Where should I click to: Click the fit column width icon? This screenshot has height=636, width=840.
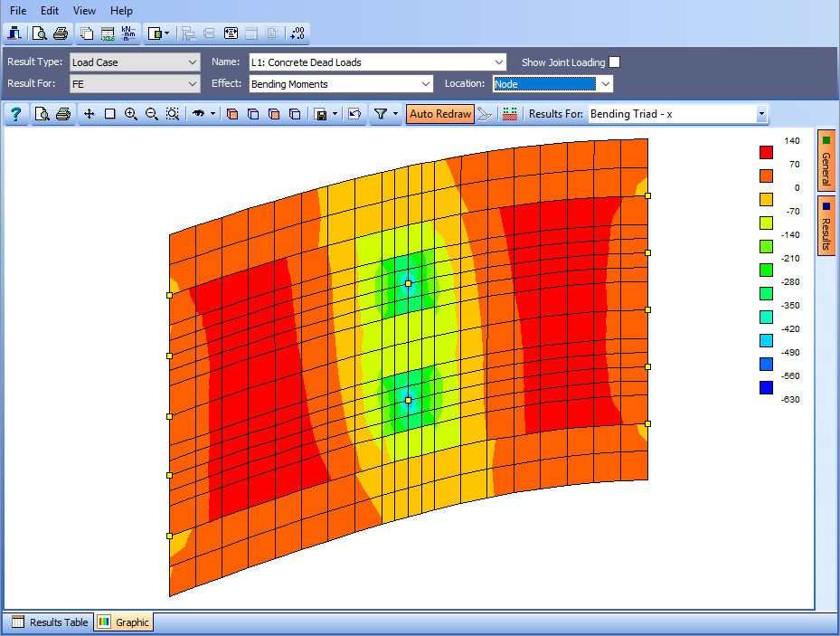pyautogui.click(x=231, y=33)
